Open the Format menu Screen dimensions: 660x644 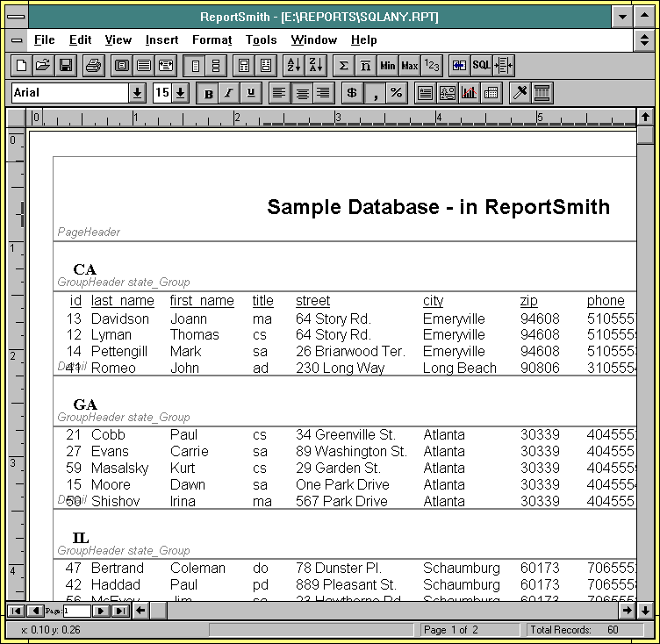tap(212, 40)
